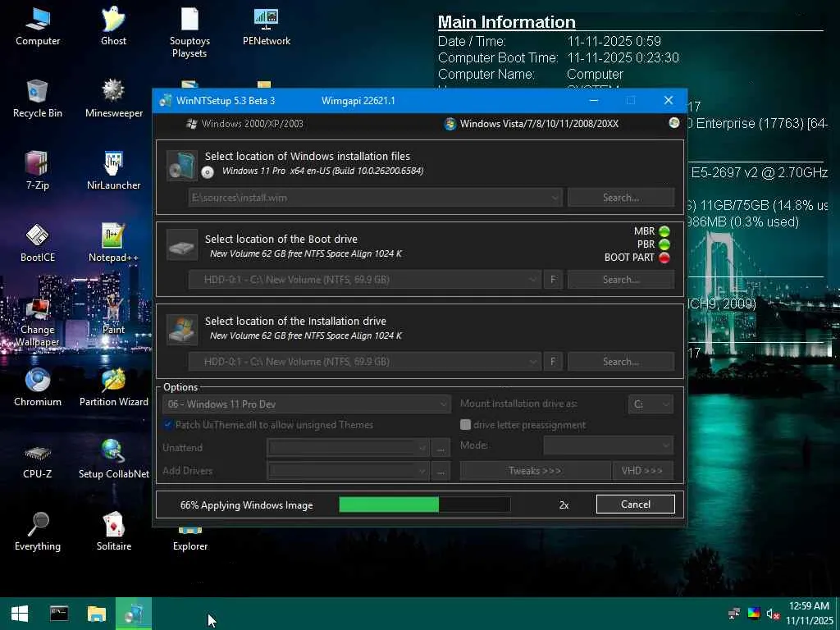The height and width of the screenshot is (630, 840).
Task: Browse for Add Drivers folder
Action: point(441,471)
